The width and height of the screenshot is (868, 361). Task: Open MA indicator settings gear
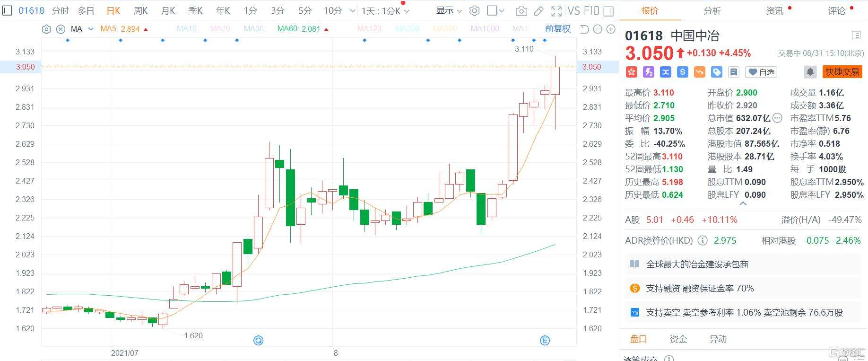tap(46, 29)
